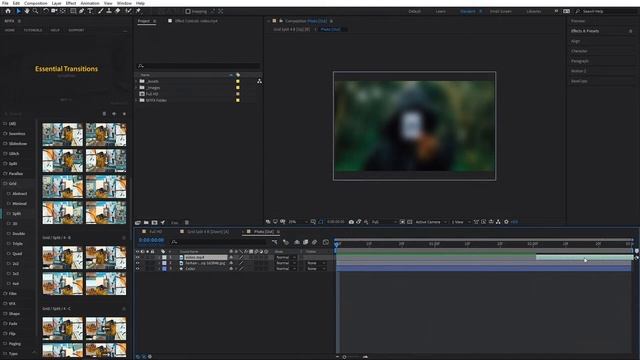Click the composition mini-flowchart icon in timeline

click(x=275, y=242)
